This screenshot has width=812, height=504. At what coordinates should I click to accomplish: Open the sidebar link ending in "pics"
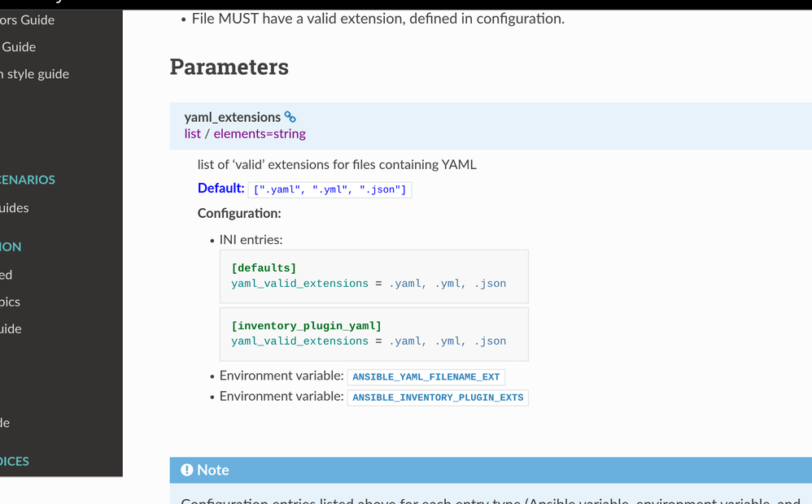11,302
